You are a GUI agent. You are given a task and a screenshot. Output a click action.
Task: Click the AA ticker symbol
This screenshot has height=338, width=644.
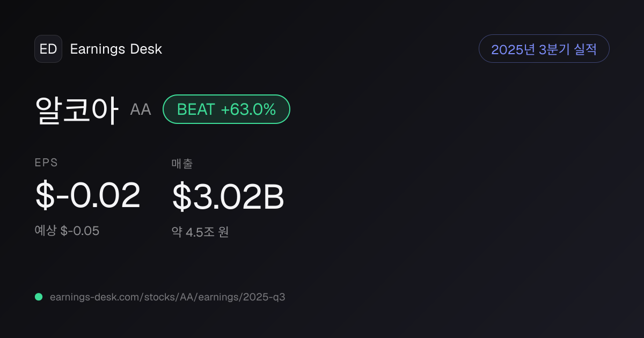pyautogui.click(x=141, y=110)
